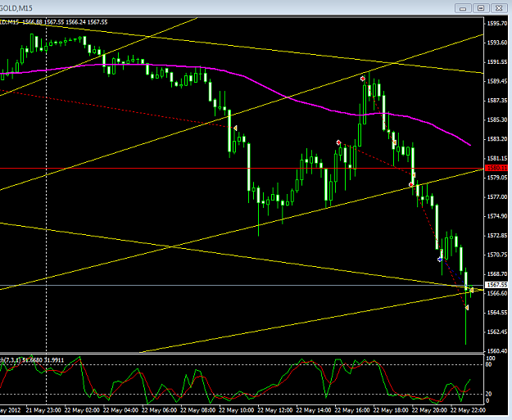Click the 22 May 02:00 time label
Screen dimensions: 512x420
pyautogui.click(x=82, y=410)
